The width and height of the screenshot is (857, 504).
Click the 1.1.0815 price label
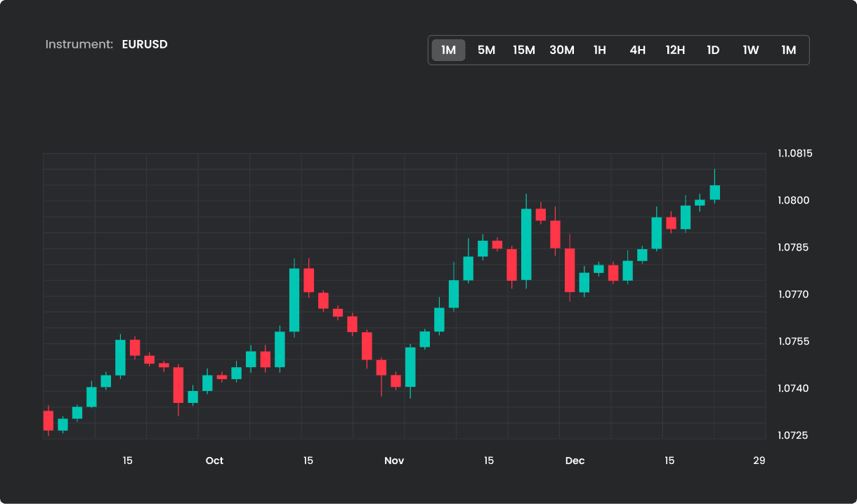(794, 153)
